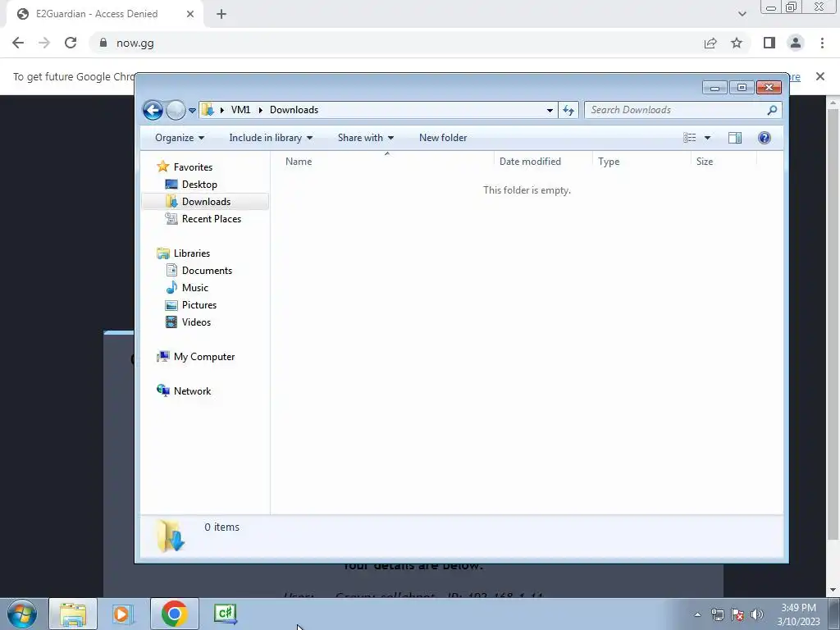Open the Share with menu

click(x=365, y=138)
